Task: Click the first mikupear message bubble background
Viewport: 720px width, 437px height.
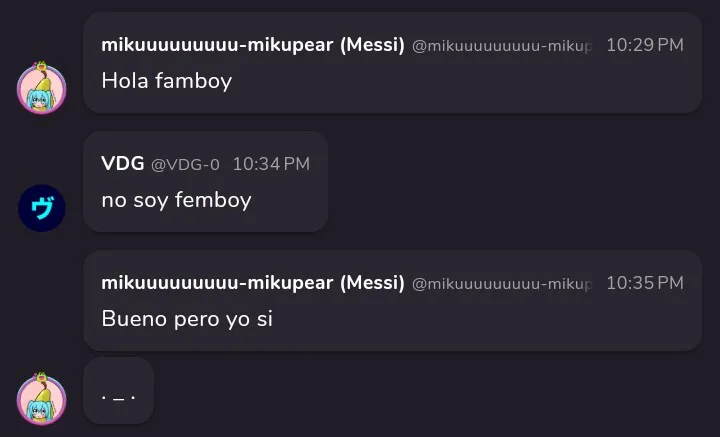Action: (x=392, y=62)
